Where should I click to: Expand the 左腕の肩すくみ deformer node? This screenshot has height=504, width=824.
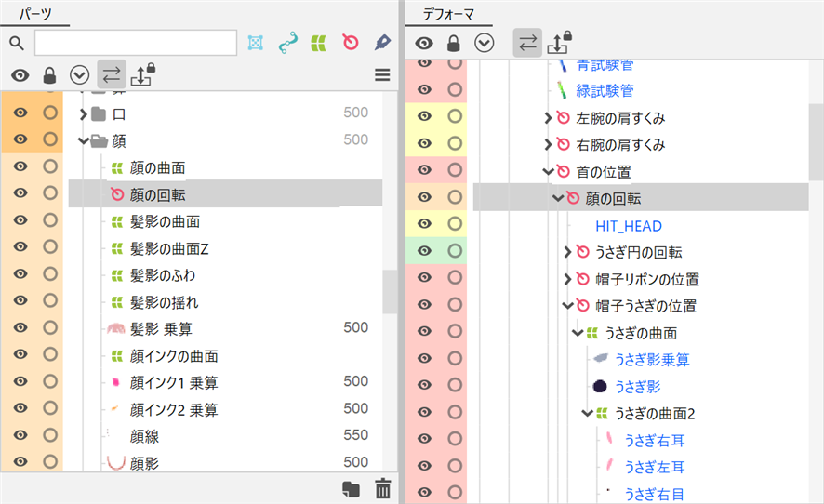click(x=548, y=118)
